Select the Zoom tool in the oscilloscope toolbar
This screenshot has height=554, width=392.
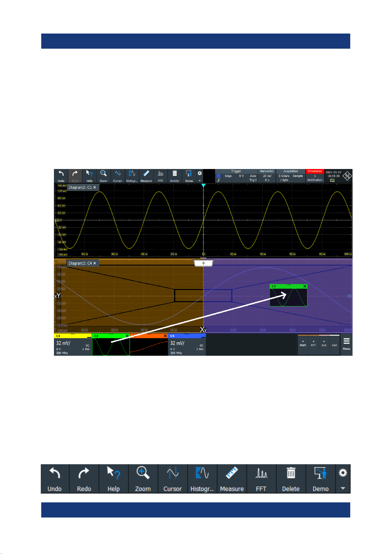tap(104, 176)
